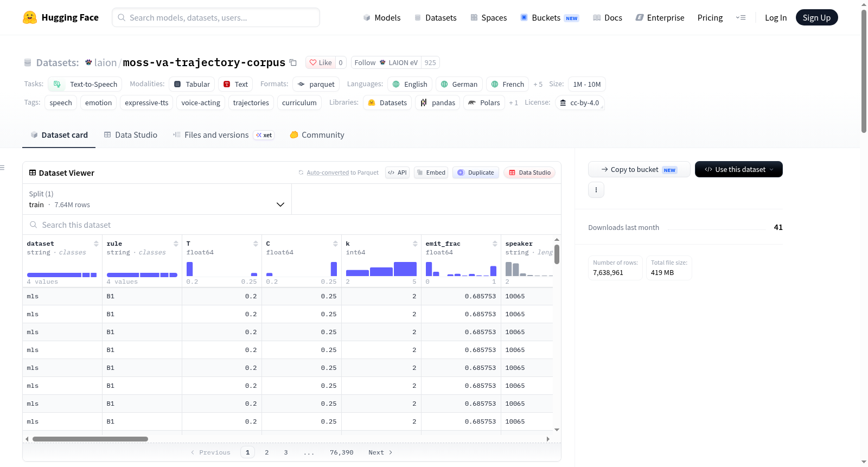
Task: Go to the Community tab
Action: pos(317,135)
